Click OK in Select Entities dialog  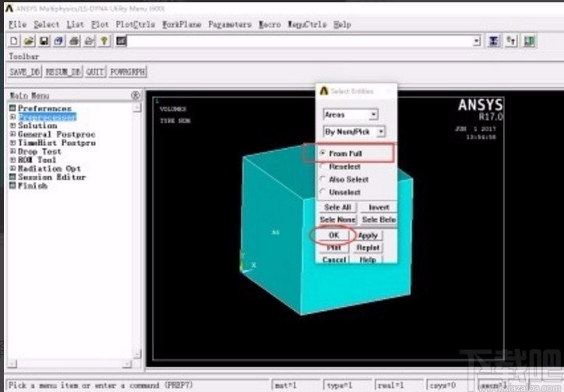(x=333, y=235)
